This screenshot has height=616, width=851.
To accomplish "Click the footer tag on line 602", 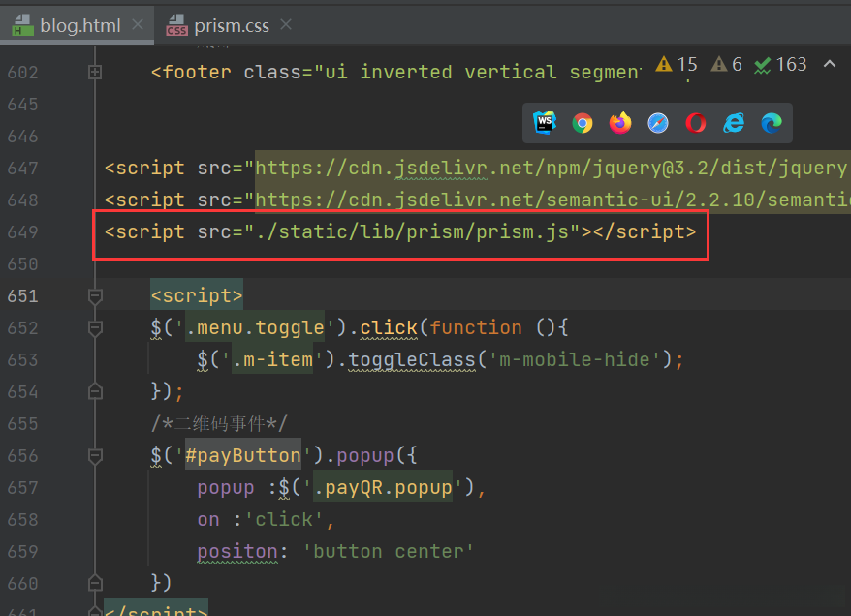I will click(191, 72).
